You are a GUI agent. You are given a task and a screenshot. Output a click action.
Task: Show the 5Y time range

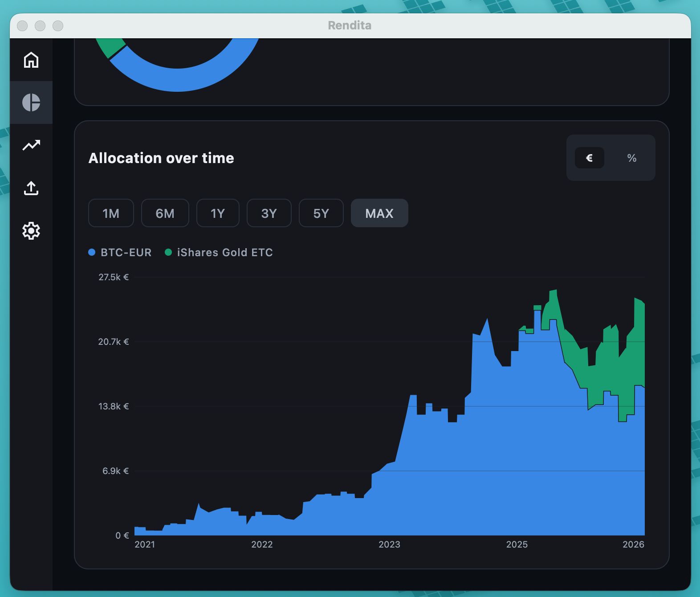click(x=321, y=213)
